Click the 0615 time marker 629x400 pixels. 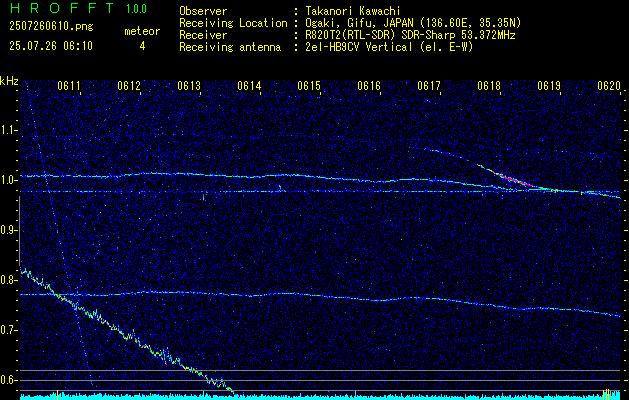[x=309, y=86]
